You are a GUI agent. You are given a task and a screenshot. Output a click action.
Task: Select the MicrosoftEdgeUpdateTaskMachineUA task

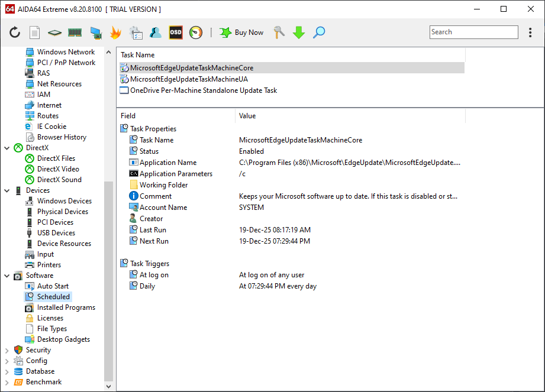click(x=189, y=79)
